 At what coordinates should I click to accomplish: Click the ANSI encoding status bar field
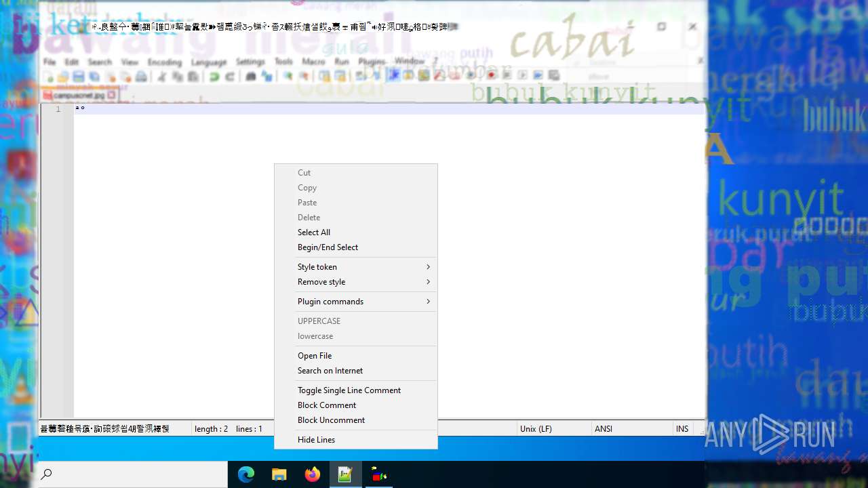(x=631, y=429)
